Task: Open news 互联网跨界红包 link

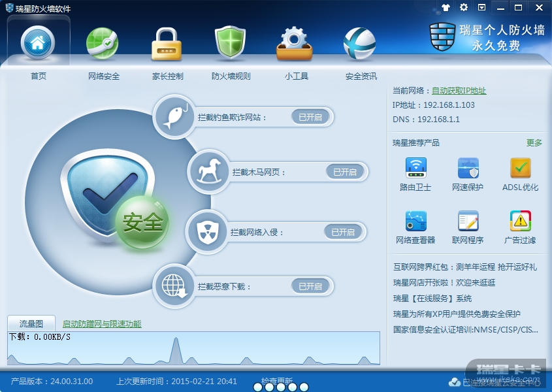Action: click(x=465, y=267)
